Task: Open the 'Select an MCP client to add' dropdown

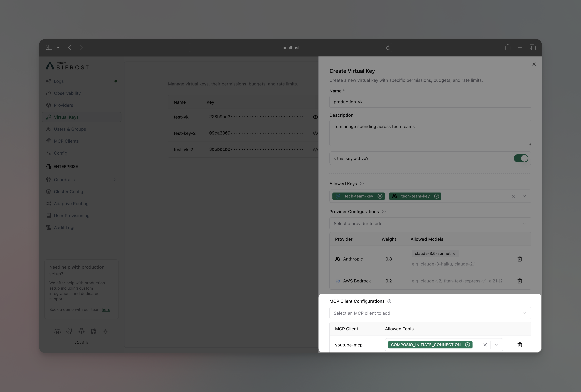Action: [430, 313]
